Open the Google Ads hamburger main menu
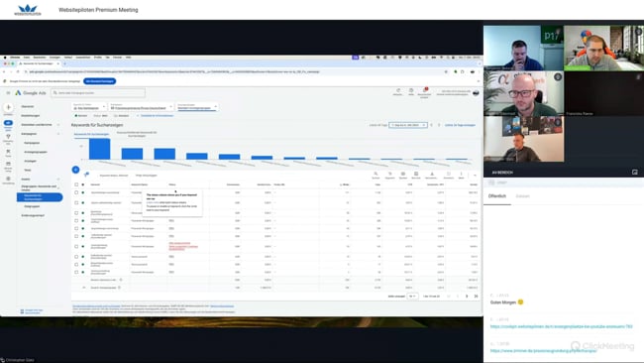This screenshot has height=363, width=644. [x=8, y=93]
